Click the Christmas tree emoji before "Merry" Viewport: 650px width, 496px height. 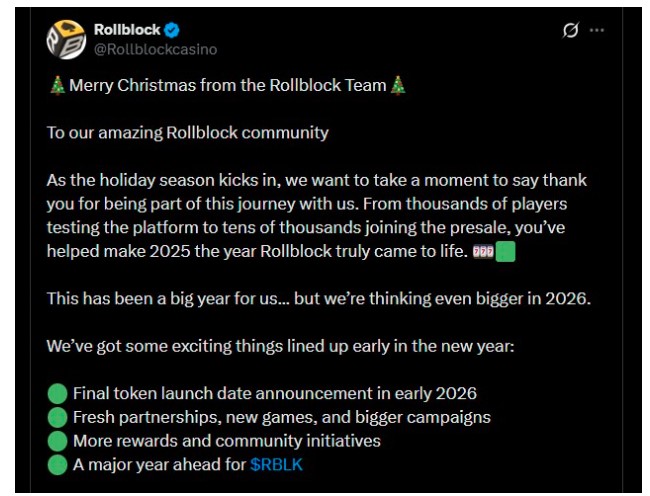pos(56,86)
